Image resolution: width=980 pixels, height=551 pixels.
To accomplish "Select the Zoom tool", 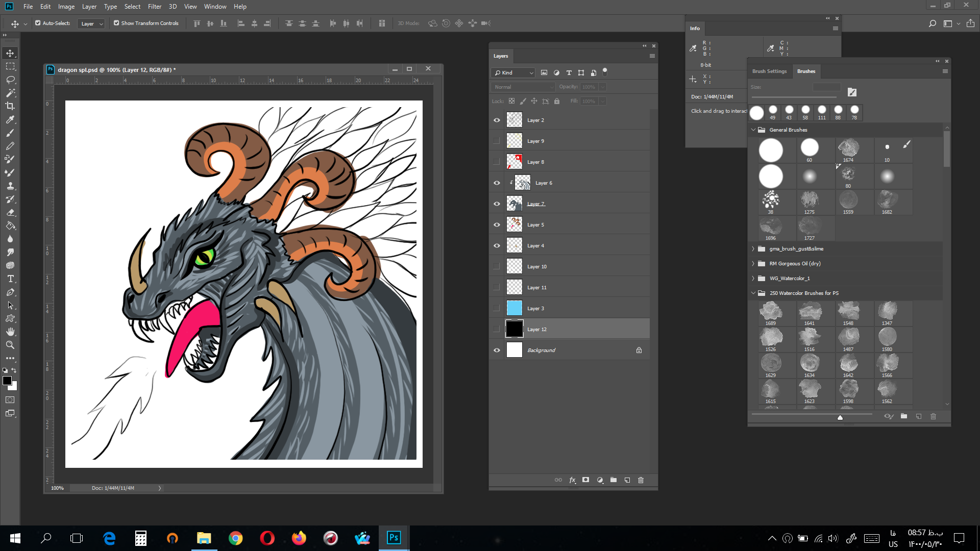I will 10,345.
